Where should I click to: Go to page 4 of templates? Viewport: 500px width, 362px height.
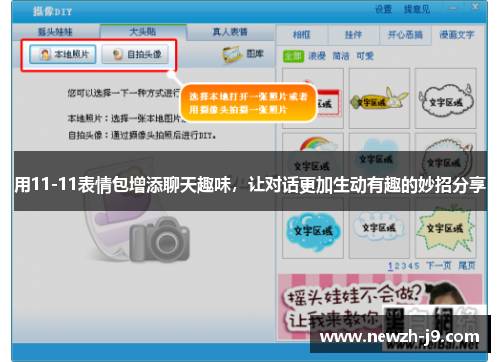(410, 266)
